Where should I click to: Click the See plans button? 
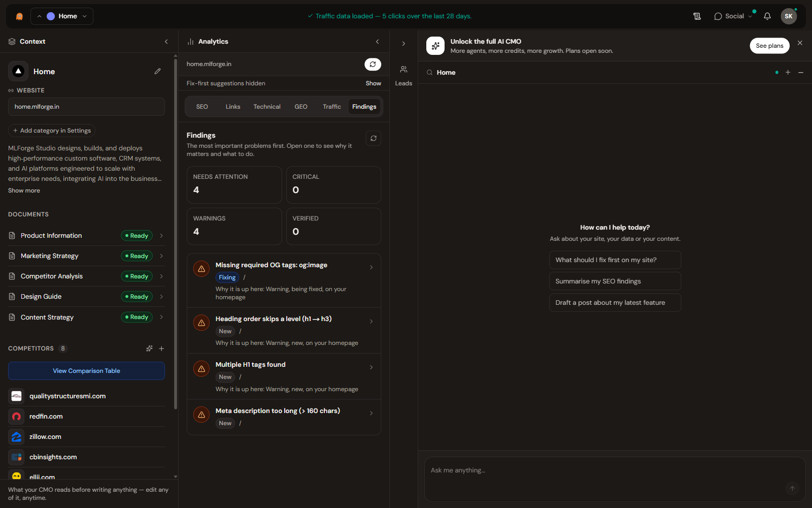[x=769, y=46]
